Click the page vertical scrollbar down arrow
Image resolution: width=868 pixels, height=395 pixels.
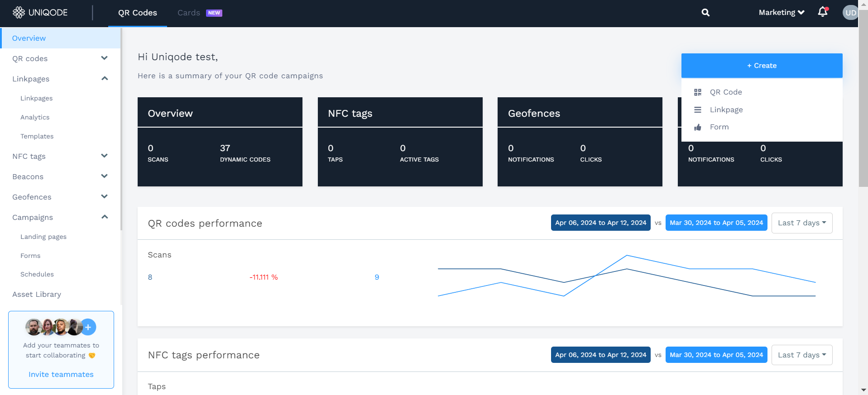[x=863, y=390]
